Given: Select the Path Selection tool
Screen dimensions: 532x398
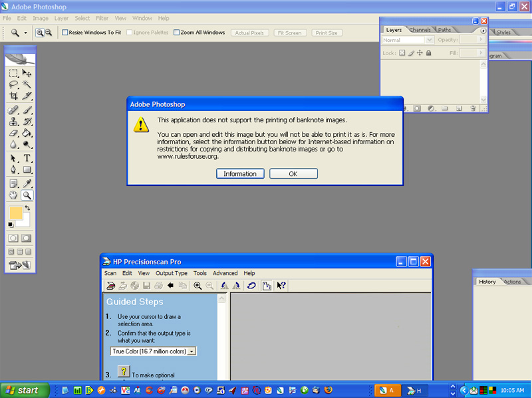Looking at the screenshot, I should [13, 158].
